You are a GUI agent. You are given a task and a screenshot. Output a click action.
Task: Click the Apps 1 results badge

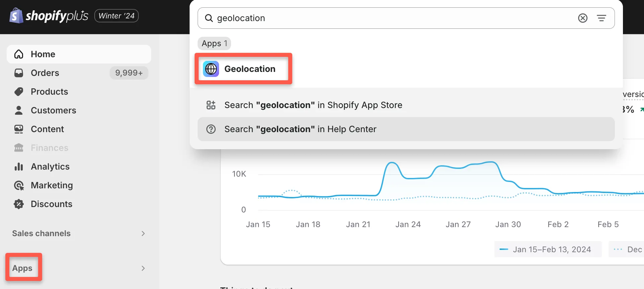214,43
